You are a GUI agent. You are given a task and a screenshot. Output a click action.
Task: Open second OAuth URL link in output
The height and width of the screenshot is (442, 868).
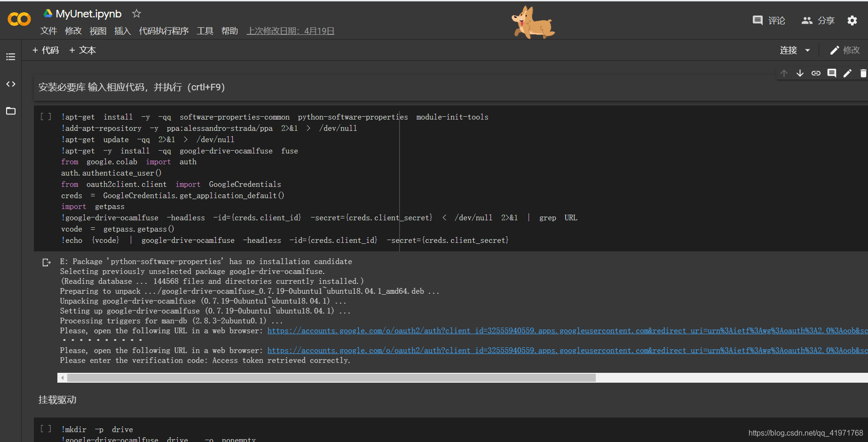pyautogui.click(x=568, y=350)
